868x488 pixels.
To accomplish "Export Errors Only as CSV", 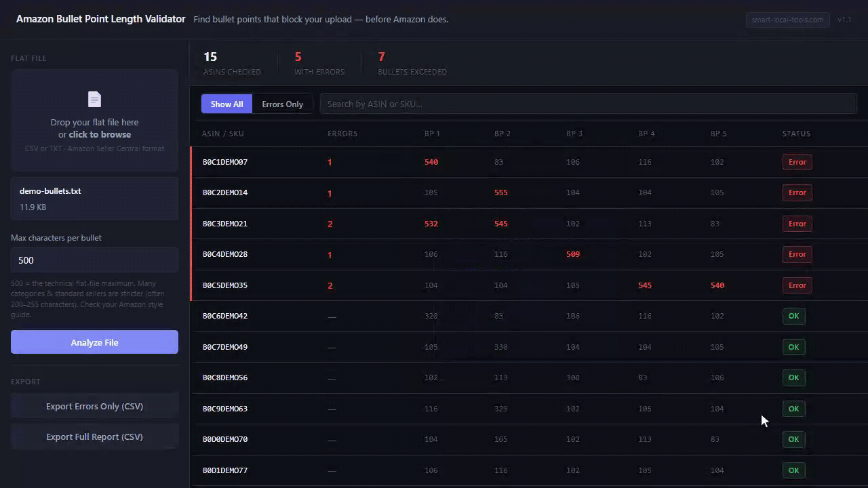I will point(94,406).
